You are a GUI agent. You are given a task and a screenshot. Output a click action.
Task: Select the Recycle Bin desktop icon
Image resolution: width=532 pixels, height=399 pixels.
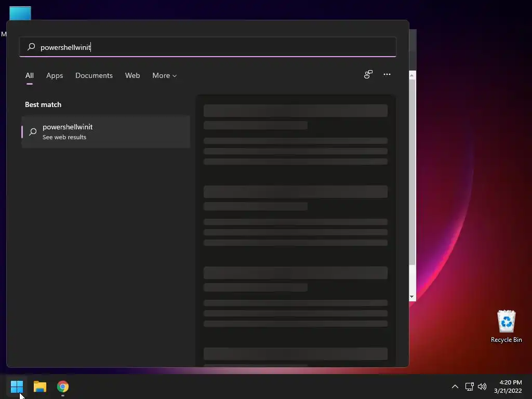[x=506, y=326]
